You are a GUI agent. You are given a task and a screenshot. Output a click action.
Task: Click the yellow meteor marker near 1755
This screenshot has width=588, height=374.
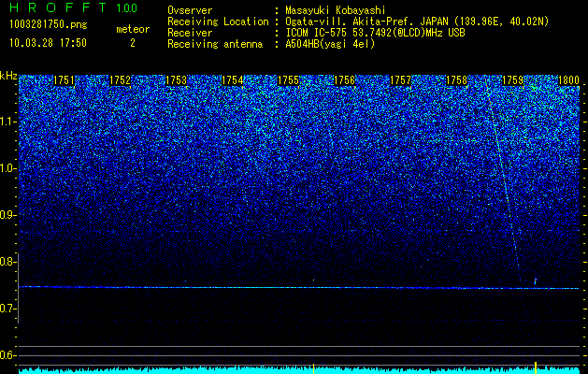point(313,368)
